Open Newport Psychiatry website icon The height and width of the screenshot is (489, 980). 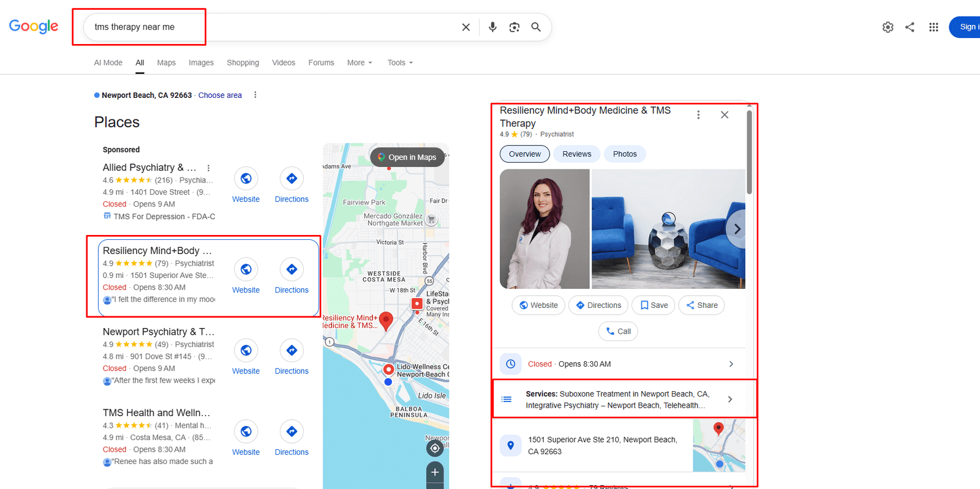(246, 351)
